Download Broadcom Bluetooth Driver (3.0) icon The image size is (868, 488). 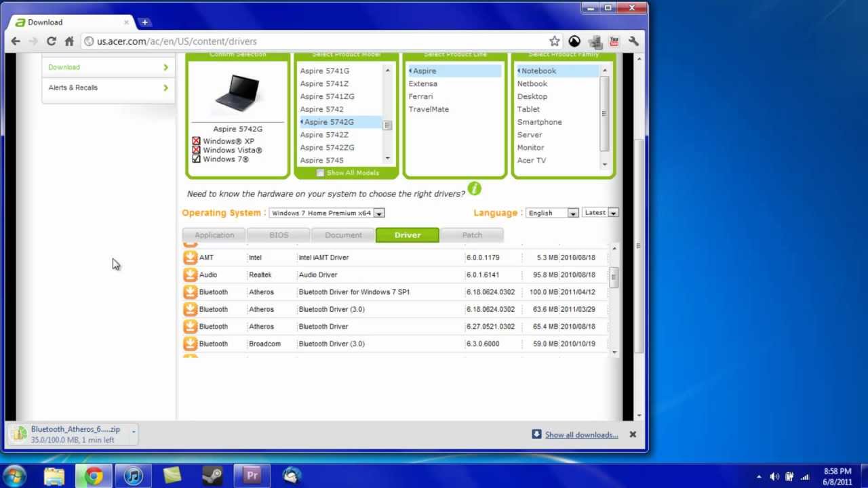(190, 344)
